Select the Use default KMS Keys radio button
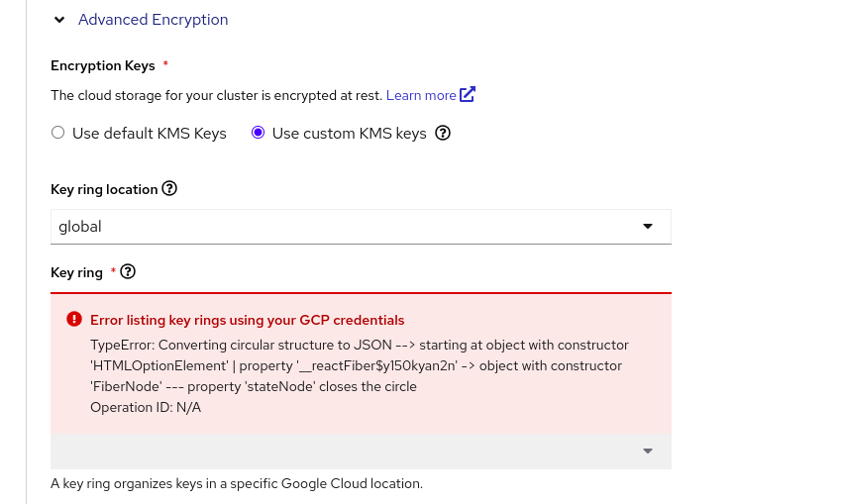Image resolution: width=843 pixels, height=504 pixels. pos(58,133)
